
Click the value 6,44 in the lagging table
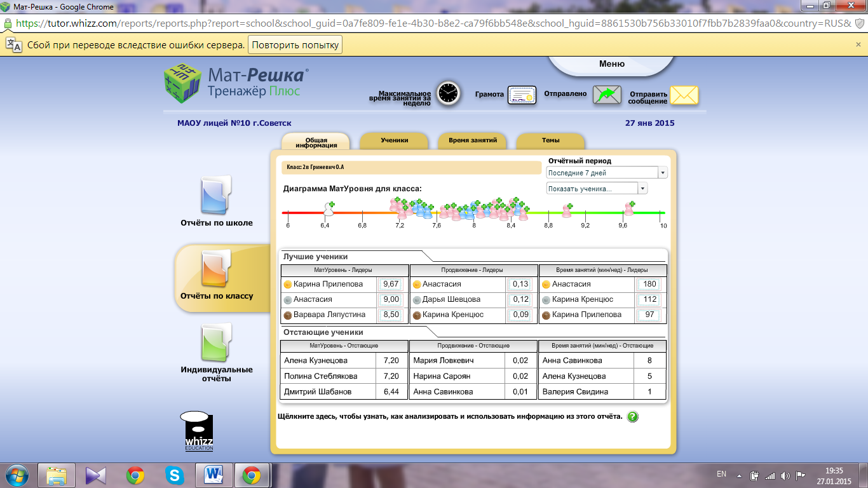pyautogui.click(x=391, y=391)
